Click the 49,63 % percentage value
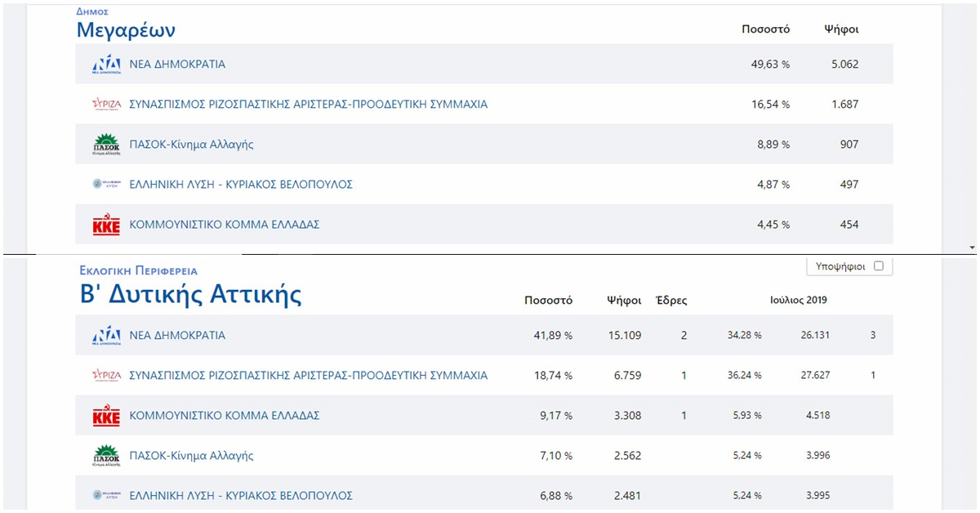 (x=770, y=65)
